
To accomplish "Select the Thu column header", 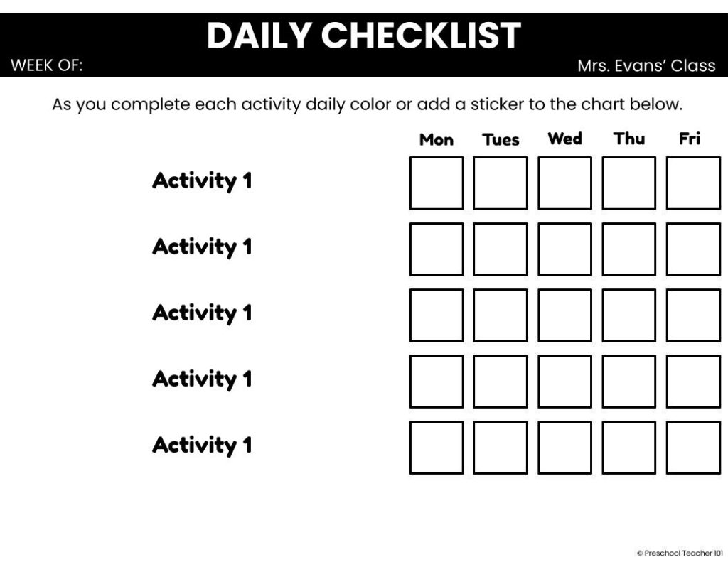I will [x=629, y=139].
